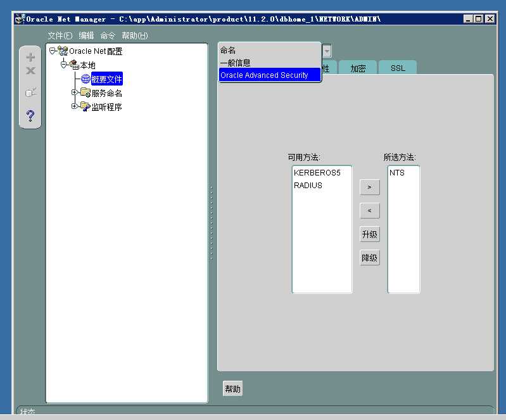
Task: Click the 降级 demote button
Action: tap(369, 258)
